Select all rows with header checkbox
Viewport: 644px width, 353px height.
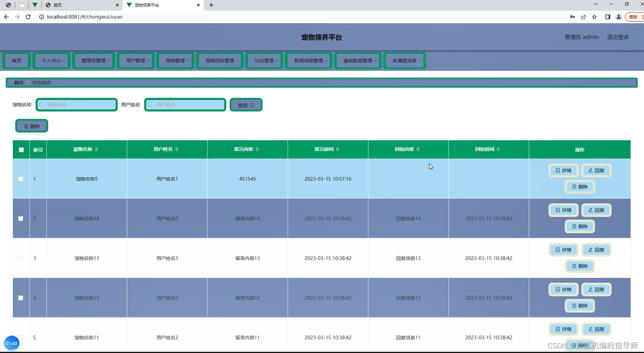coord(21,150)
